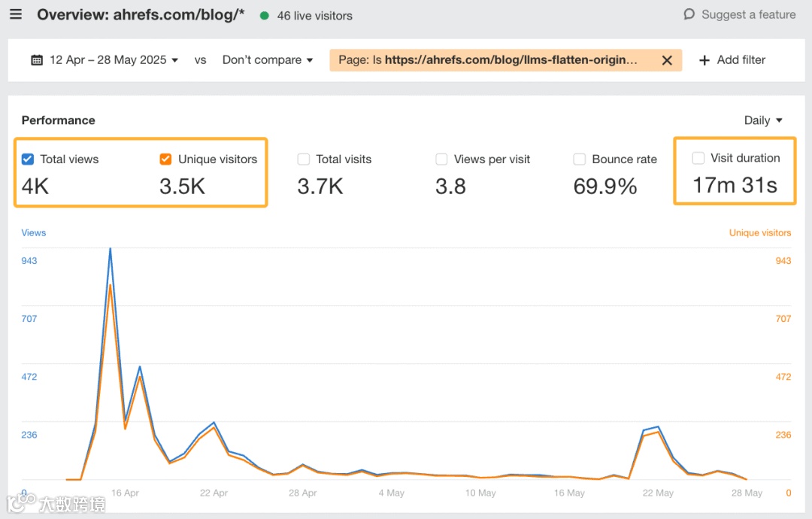The width and height of the screenshot is (812, 519).
Task: Click the 69.9% bounce rate value
Action: pos(604,186)
